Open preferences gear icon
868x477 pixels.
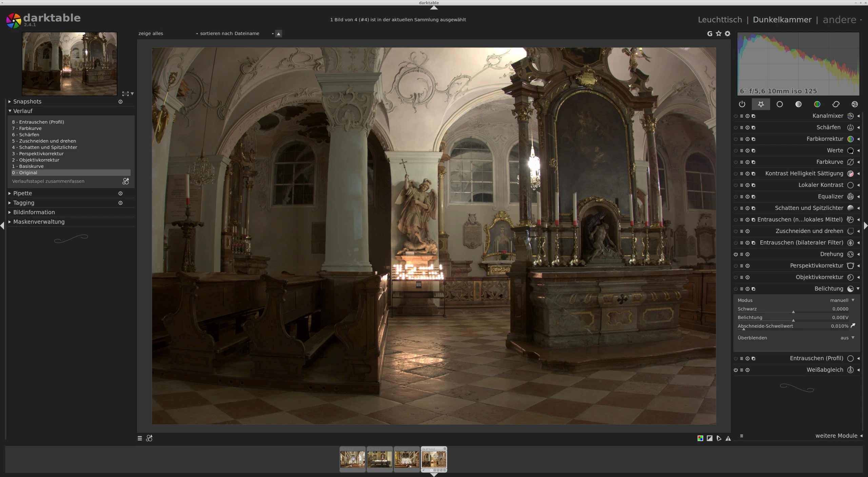pos(728,34)
